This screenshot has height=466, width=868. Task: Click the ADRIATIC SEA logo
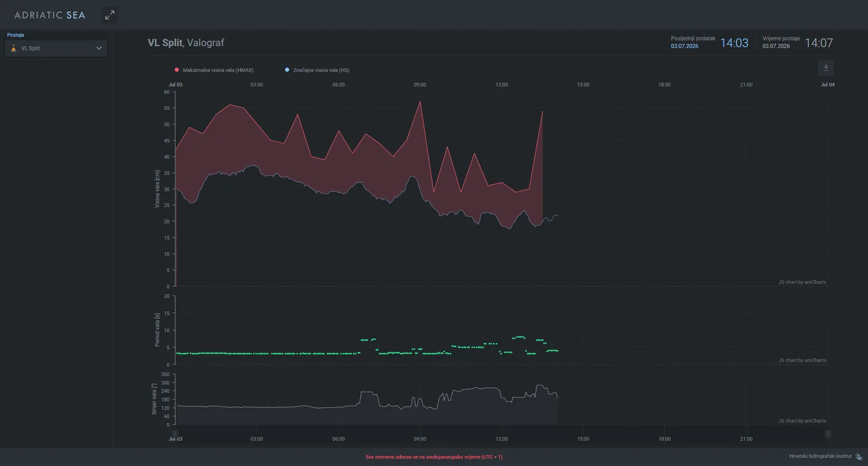point(50,15)
